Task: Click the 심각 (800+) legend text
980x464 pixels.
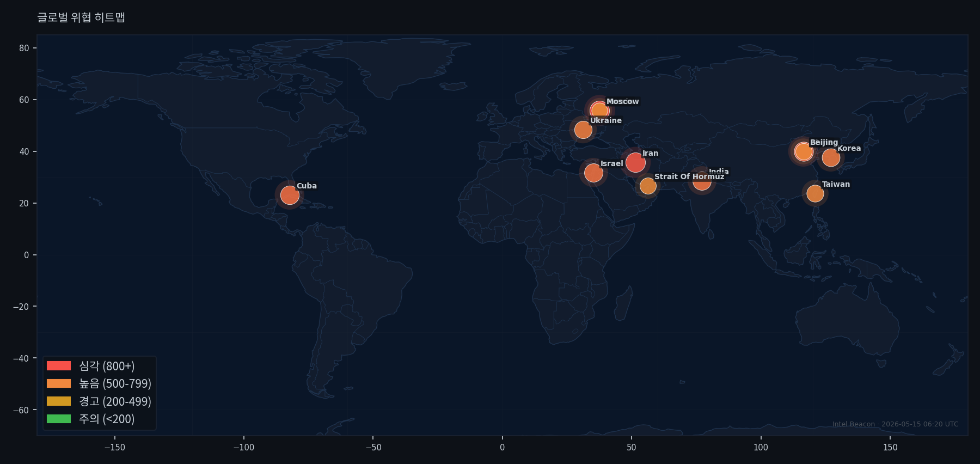Action: click(x=107, y=366)
